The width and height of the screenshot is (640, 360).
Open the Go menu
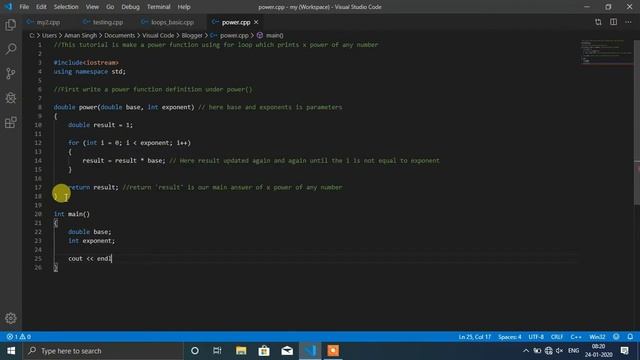tap(110, 7)
